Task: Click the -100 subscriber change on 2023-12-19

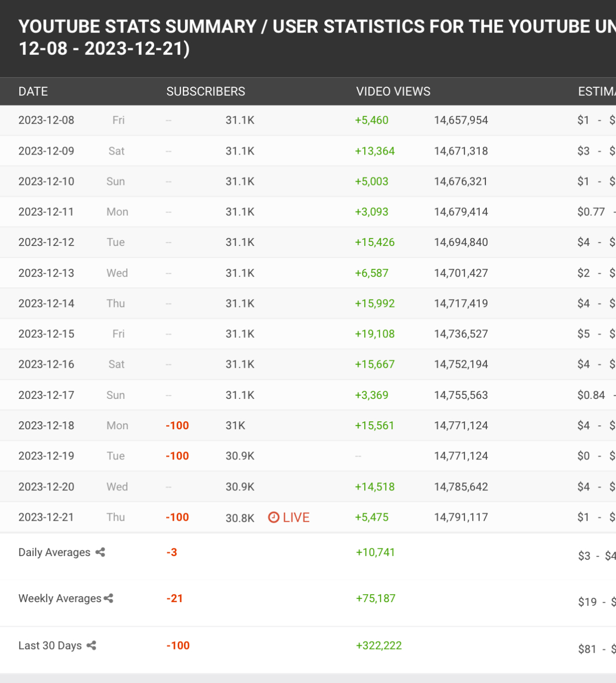Action: click(x=177, y=455)
